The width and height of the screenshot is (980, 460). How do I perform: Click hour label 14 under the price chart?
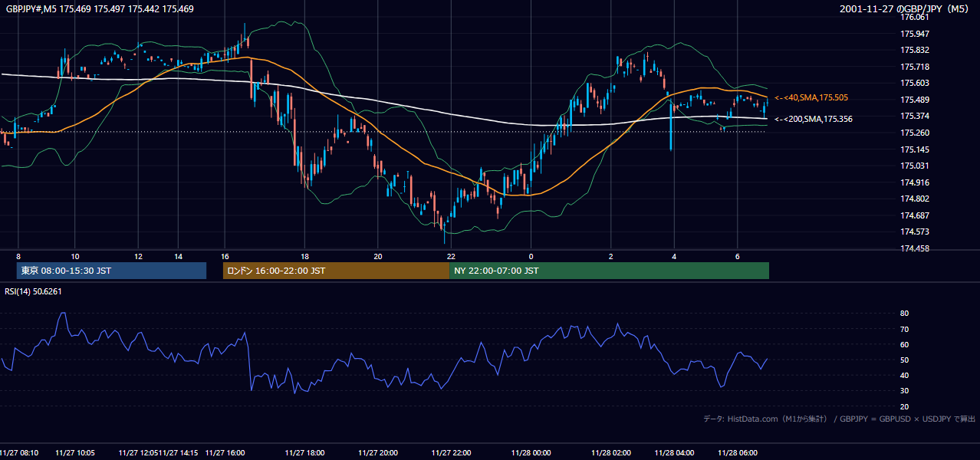(x=178, y=256)
